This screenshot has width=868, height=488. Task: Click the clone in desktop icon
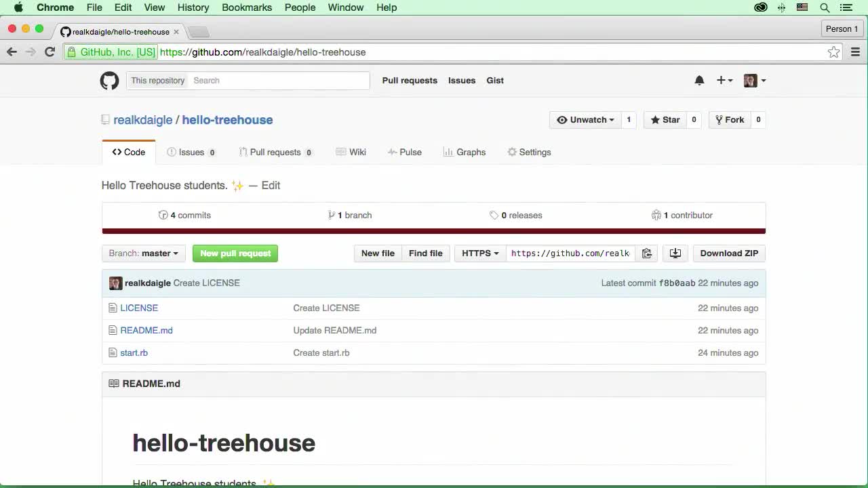click(675, 253)
